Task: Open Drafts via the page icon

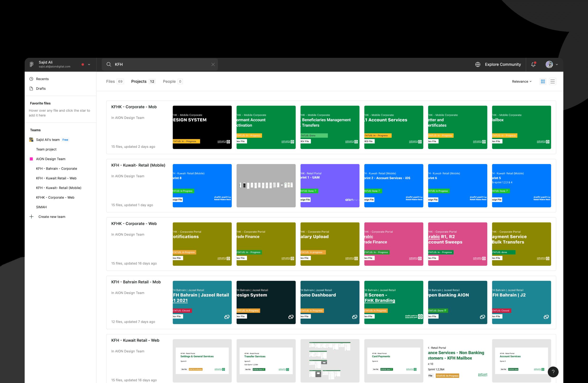Action: tap(31, 89)
